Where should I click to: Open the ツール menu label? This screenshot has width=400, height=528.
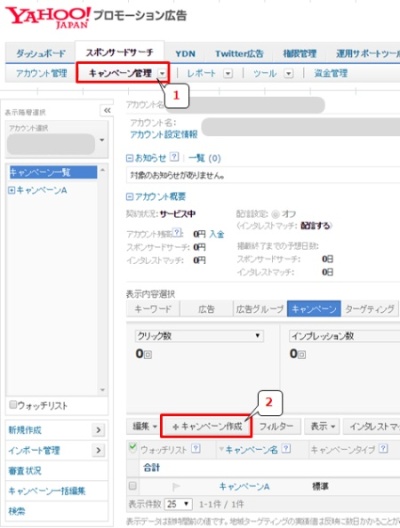265,73
